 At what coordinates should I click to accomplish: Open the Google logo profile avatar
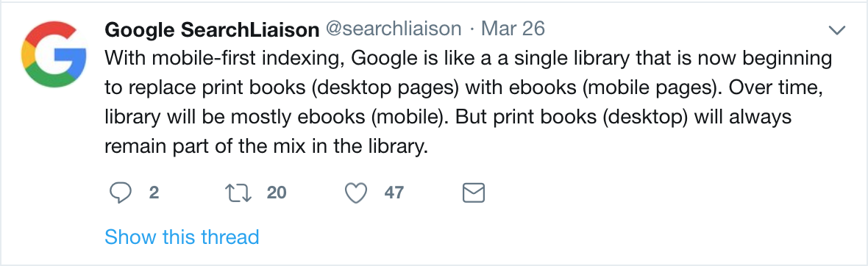click(x=53, y=54)
